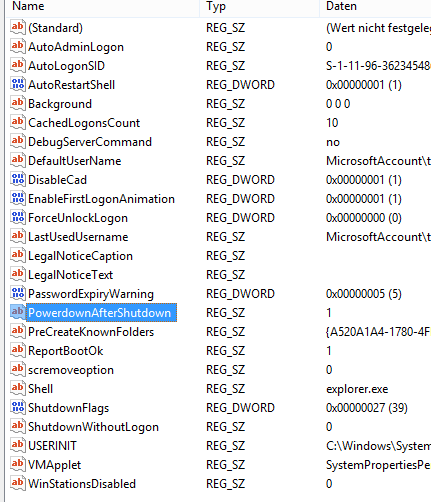Screen dimensions: 431x502
Task: Click the DWORD icon beside AutoRestartShell
Action: click(18, 84)
